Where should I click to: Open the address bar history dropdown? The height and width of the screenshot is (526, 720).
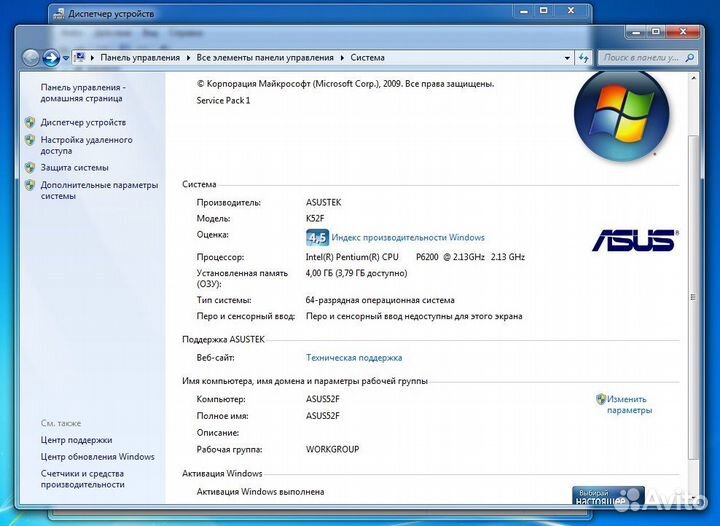[x=567, y=58]
